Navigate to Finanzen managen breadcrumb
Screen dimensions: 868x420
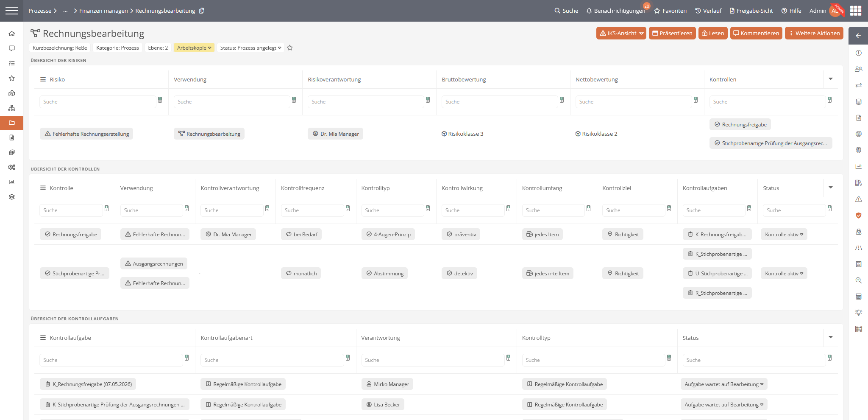(103, 11)
